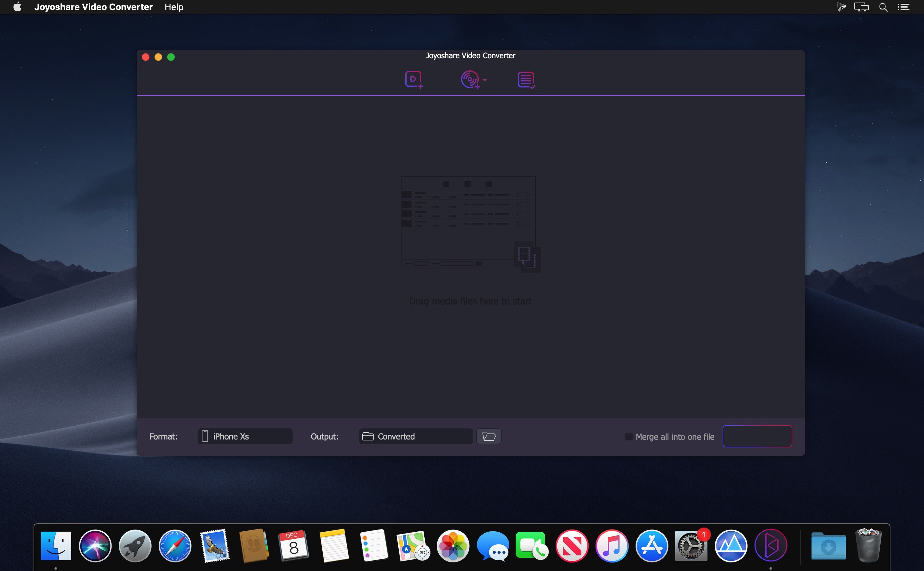
Task: Open the Apple menu
Action: 17,7
